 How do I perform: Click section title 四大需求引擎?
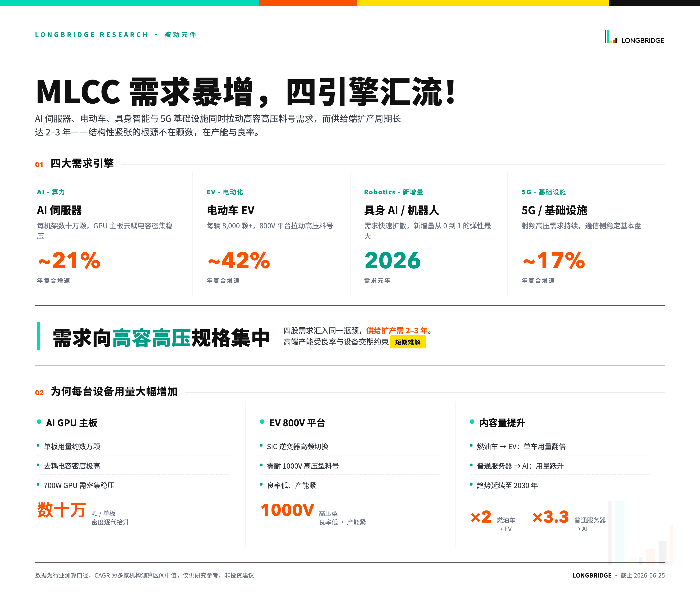[x=82, y=164]
